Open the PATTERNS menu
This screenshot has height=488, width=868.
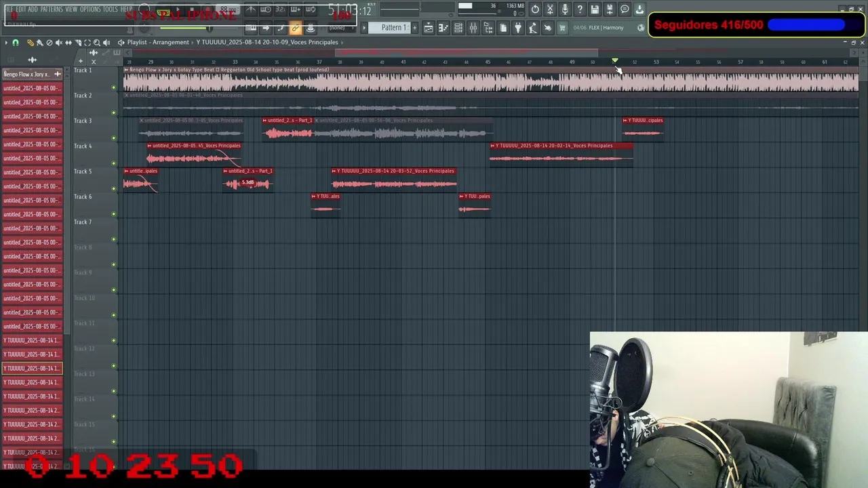52,9
